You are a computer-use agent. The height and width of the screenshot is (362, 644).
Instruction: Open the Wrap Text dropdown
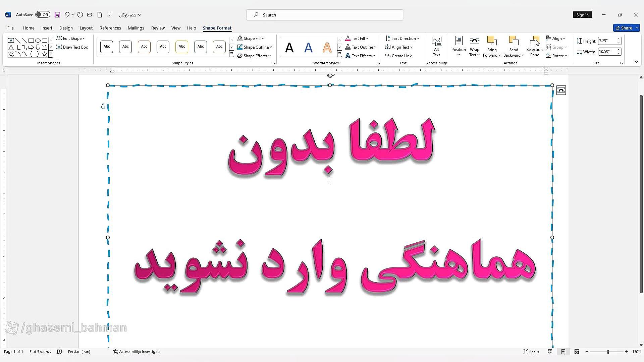click(474, 47)
